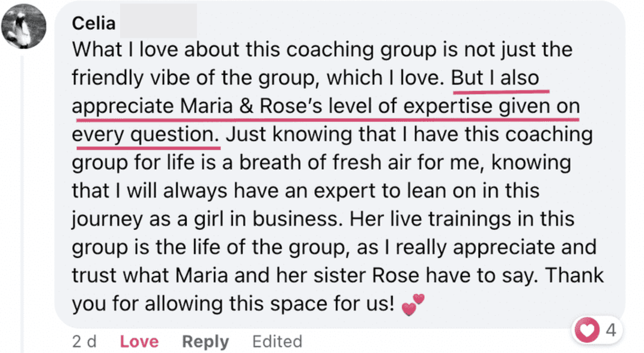Viewport: 644px width, 353px height.
Task: Open the 2 d timestamp link
Action: pos(84,342)
